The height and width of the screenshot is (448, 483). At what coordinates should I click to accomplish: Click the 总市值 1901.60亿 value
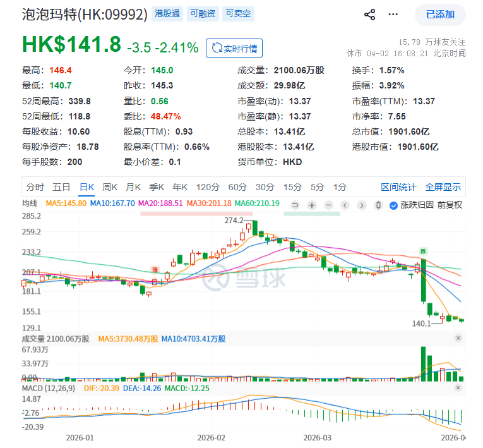pos(408,131)
